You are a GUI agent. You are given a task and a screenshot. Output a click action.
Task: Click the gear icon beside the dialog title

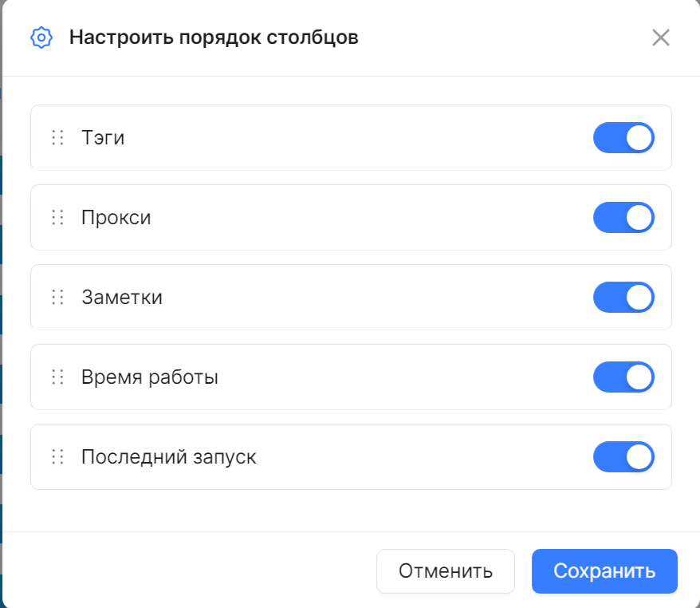click(41, 38)
